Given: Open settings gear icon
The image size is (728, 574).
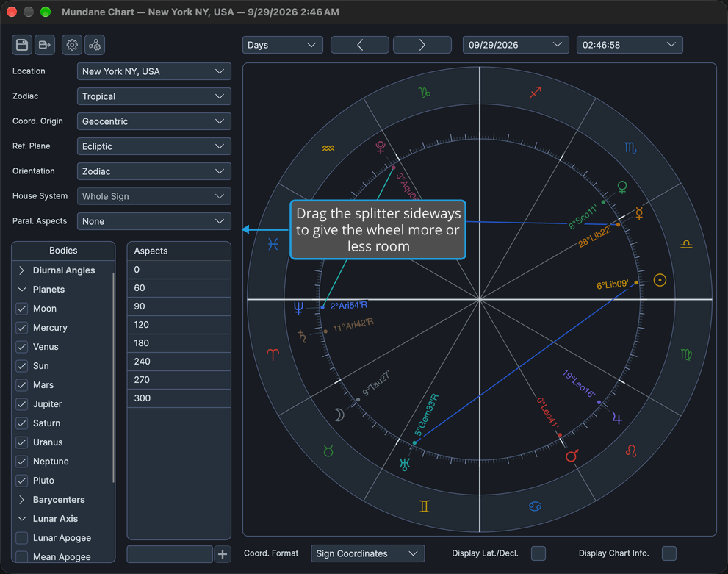Looking at the screenshot, I should pos(72,45).
